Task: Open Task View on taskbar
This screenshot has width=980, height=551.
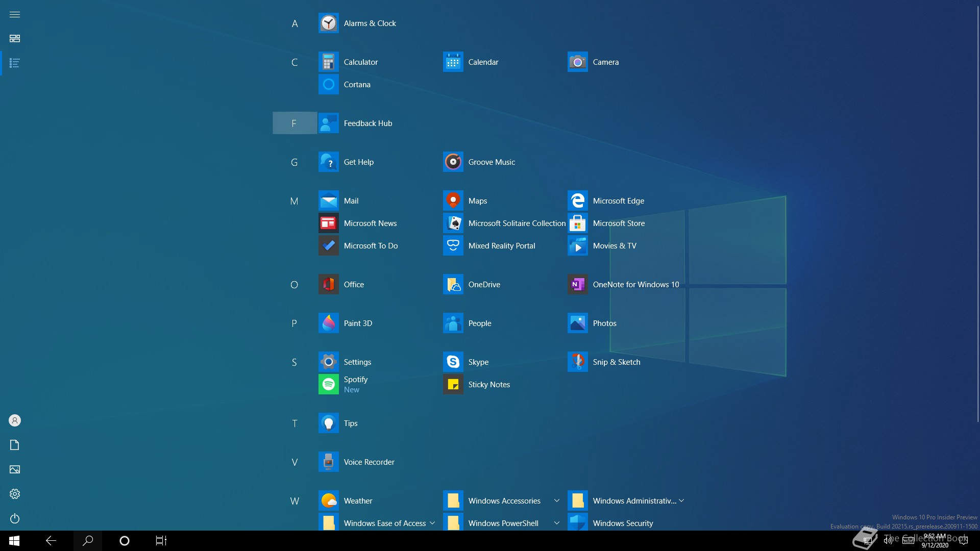Action: point(161,541)
